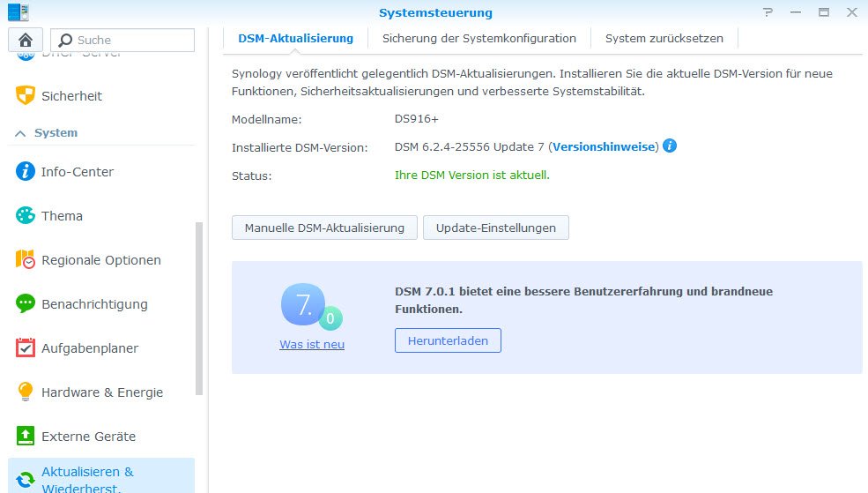Click the Info-Center blue info icon
This screenshot has height=493, width=868.
(26, 171)
